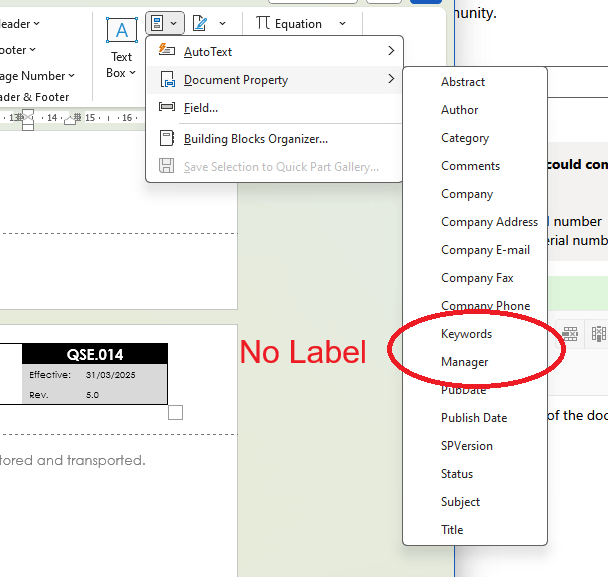The height and width of the screenshot is (577, 608).
Task: Insert the Subject document property
Action: point(475,502)
